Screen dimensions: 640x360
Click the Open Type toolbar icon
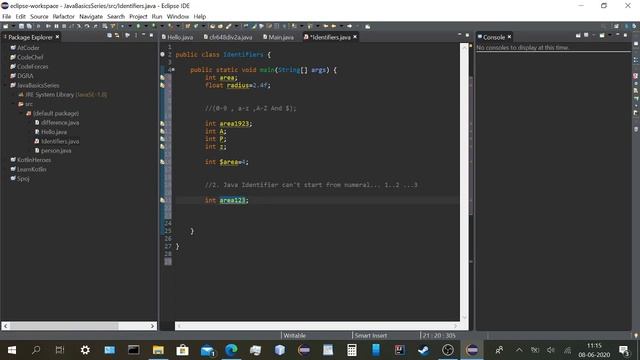[x=212, y=26]
